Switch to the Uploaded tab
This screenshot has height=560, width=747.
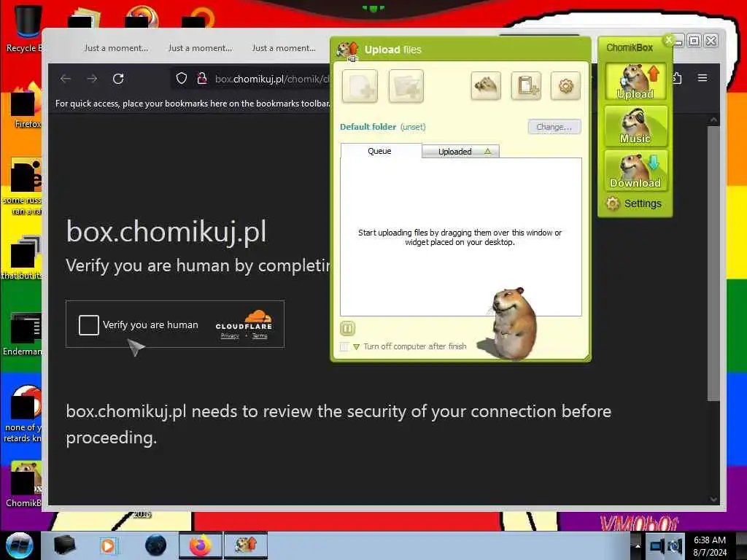click(x=460, y=152)
